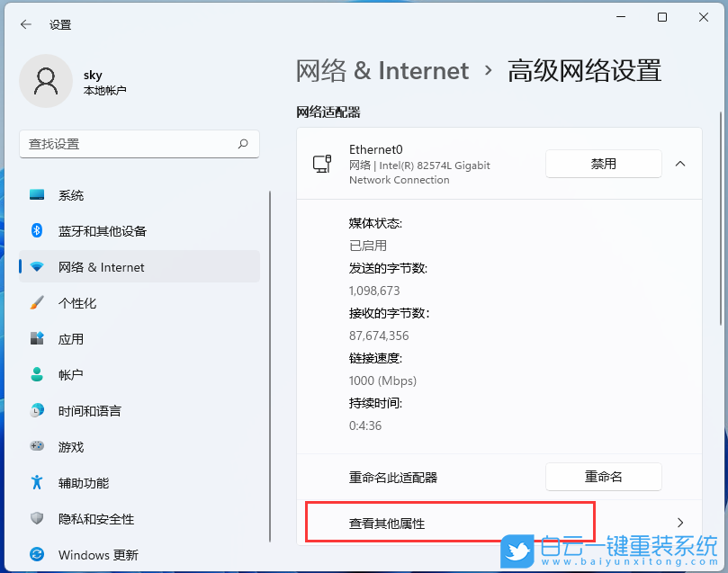
Task: Open 应用 settings via apps icon
Action: pyautogui.click(x=37, y=339)
